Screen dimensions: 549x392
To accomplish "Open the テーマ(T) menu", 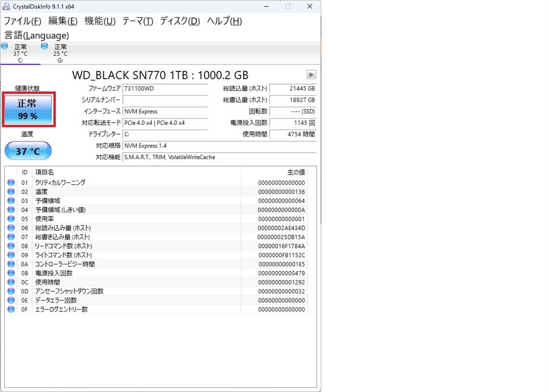I will click(x=138, y=21).
